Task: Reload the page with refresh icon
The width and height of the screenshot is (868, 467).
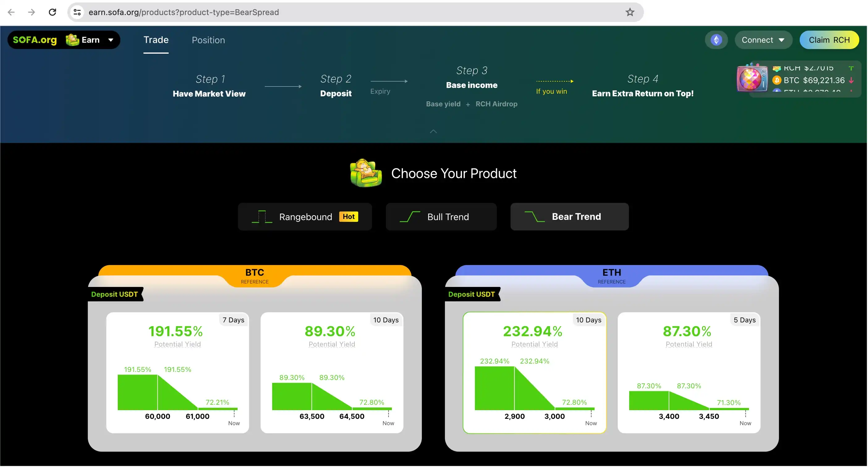Action: 52,12
